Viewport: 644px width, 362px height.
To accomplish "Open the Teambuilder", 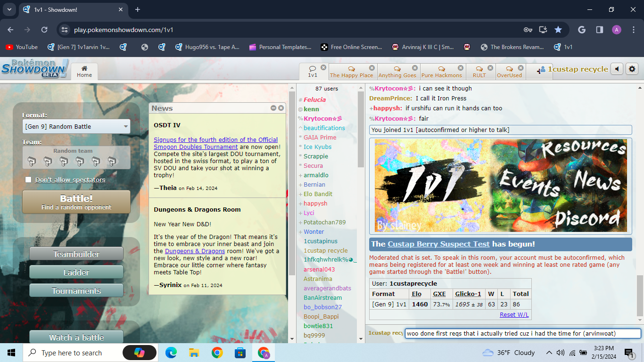I will tap(76, 254).
